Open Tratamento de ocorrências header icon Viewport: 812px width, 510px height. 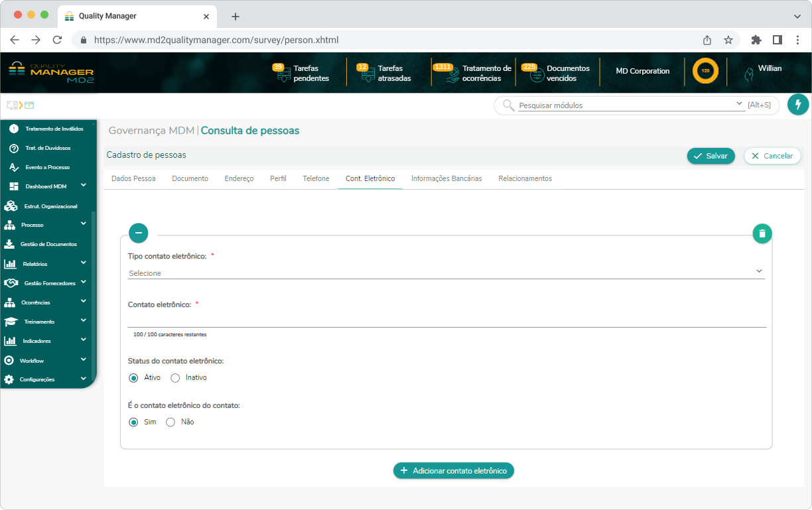[x=452, y=74]
